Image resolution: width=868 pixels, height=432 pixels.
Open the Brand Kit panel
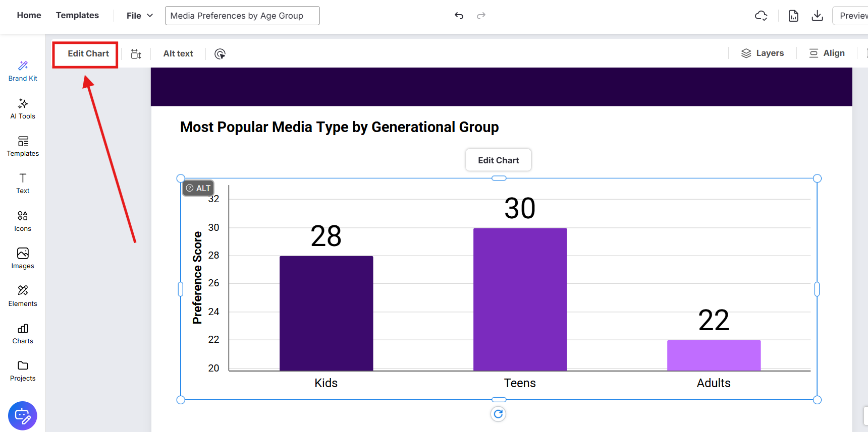tap(23, 71)
